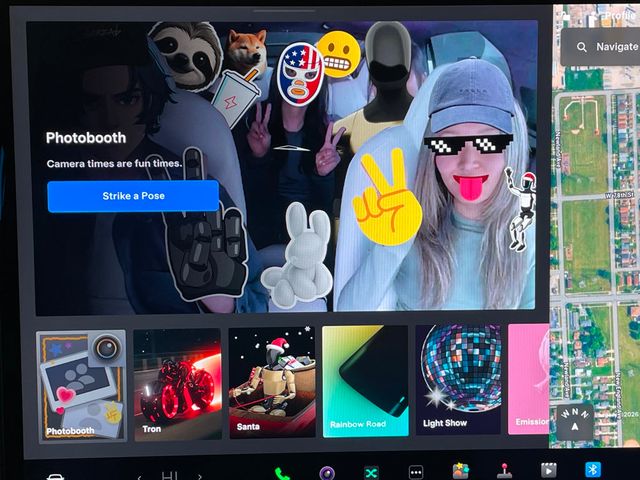The height and width of the screenshot is (480, 640).
Task: Open the three-dot app launcher
Action: click(416, 472)
